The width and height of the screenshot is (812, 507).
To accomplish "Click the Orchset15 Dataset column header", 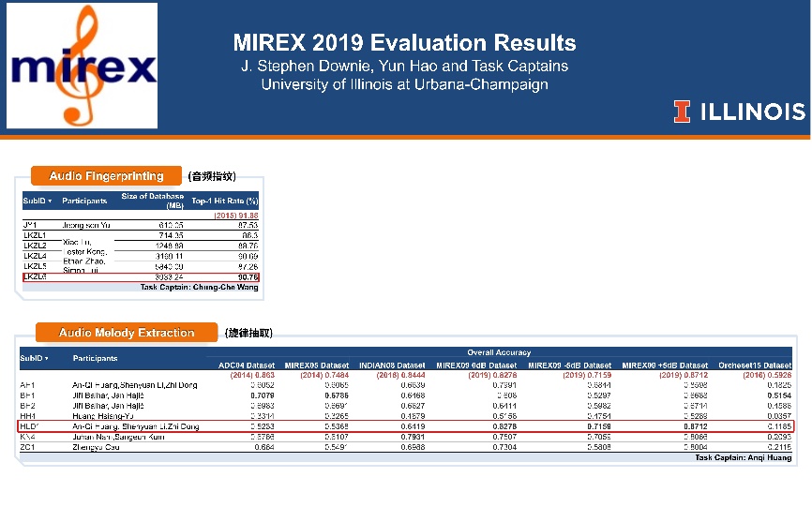I will click(x=755, y=365).
